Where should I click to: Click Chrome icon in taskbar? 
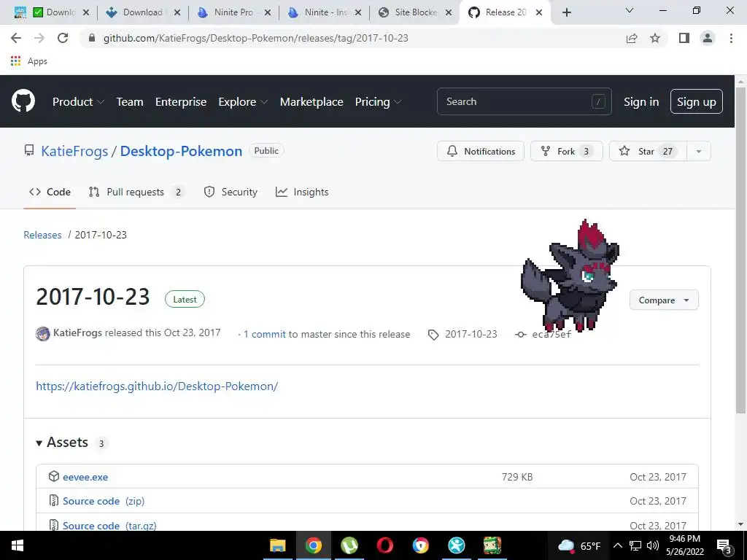pyautogui.click(x=314, y=545)
